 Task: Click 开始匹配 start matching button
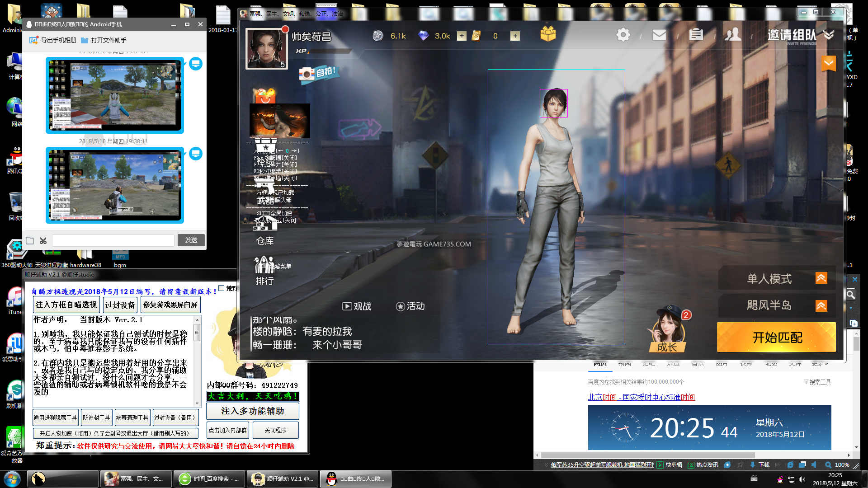776,338
